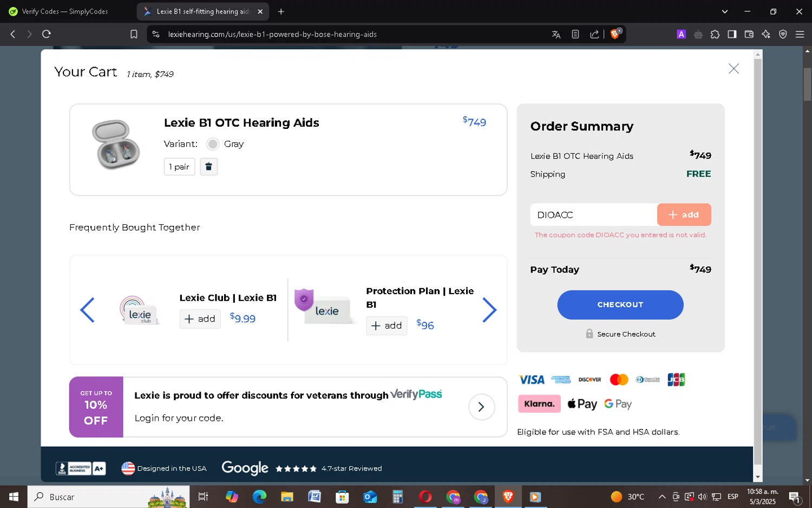Open the page translate icon
This screenshot has height=508, width=812.
coord(556,34)
